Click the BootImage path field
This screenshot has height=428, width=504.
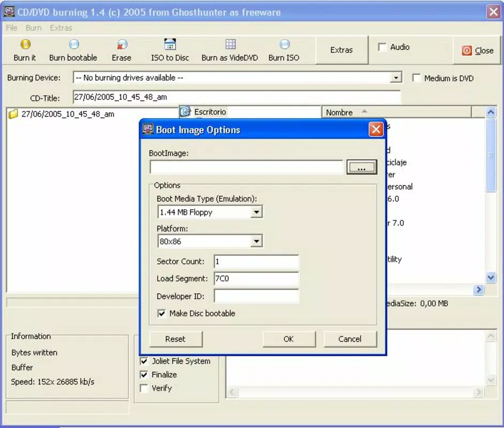246,167
